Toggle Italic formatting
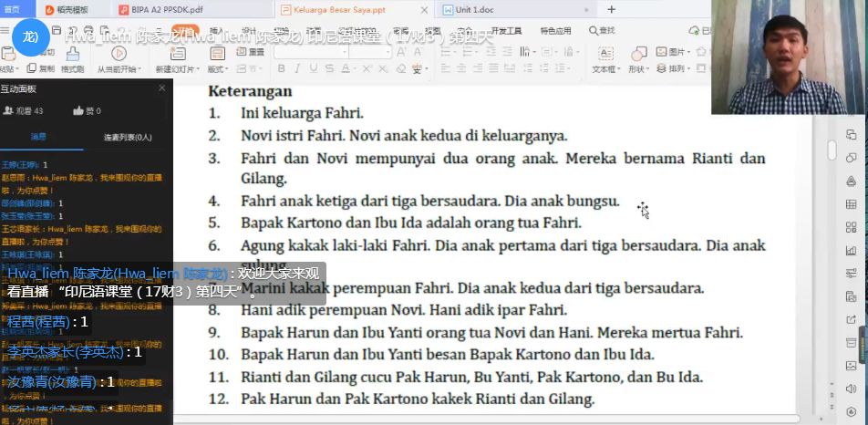The width and height of the screenshot is (868, 425). pyautogui.click(x=296, y=68)
